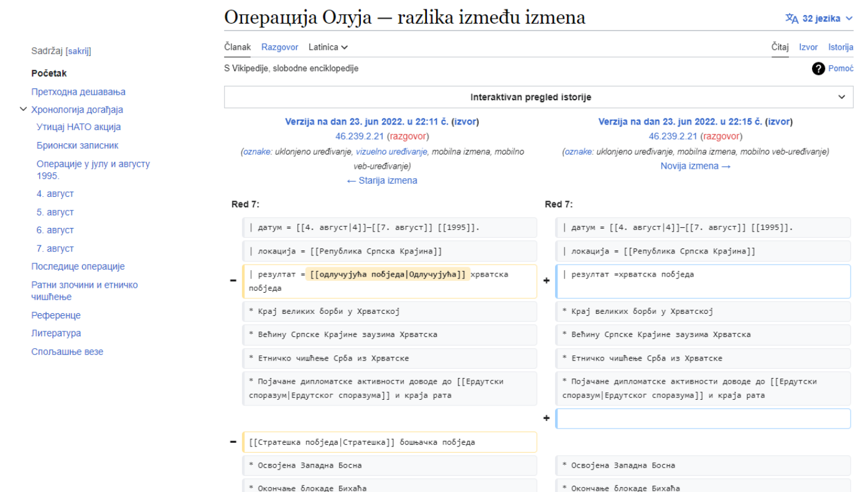Viewport: 868px width, 492px height.
Task: Go to Novija izmena next edit
Action: point(696,166)
